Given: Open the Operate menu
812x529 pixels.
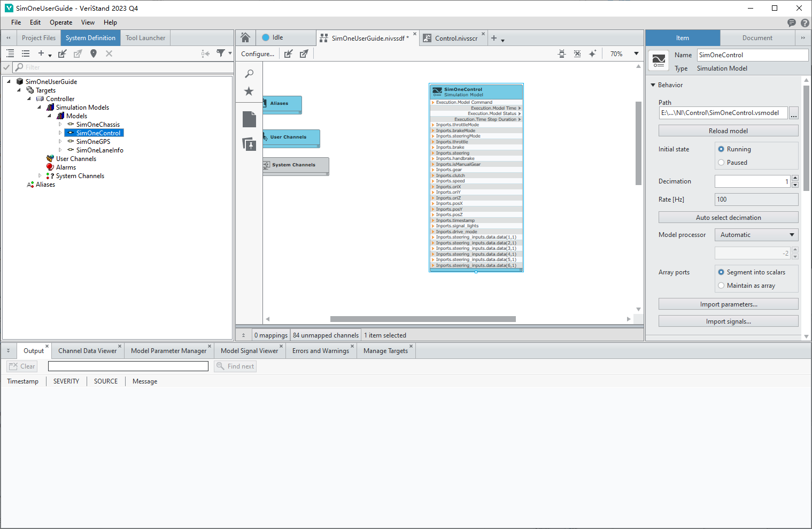Looking at the screenshot, I should pos(61,22).
